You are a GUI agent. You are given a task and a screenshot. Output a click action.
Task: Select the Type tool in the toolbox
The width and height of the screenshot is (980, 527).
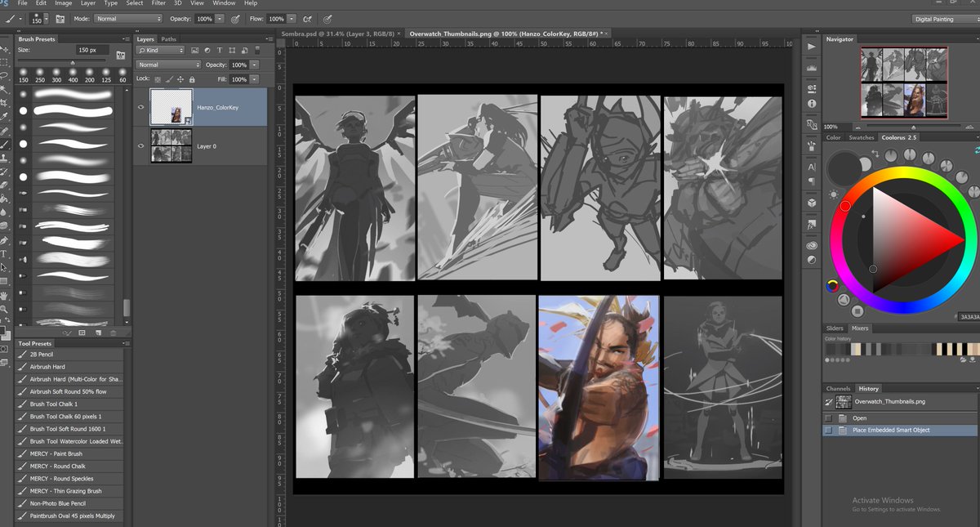tap(4, 254)
